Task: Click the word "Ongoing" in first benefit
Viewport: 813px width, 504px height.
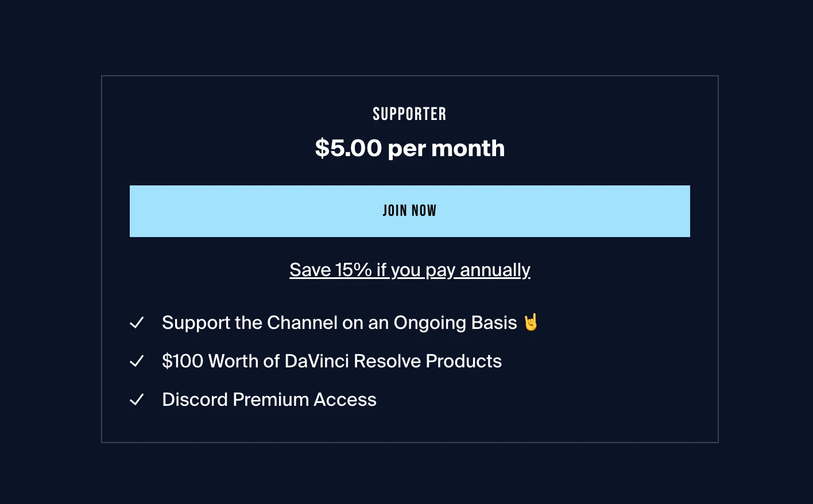Action: (x=429, y=323)
